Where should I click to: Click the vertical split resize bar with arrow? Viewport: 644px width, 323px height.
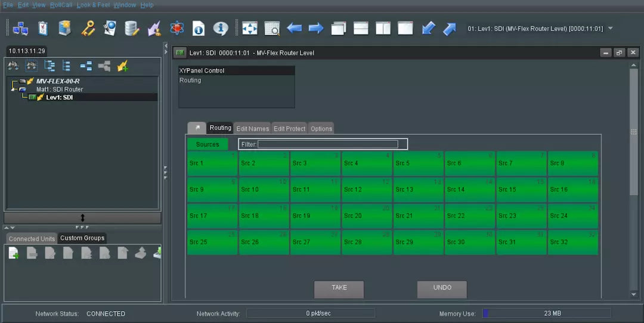click(82, 218)
